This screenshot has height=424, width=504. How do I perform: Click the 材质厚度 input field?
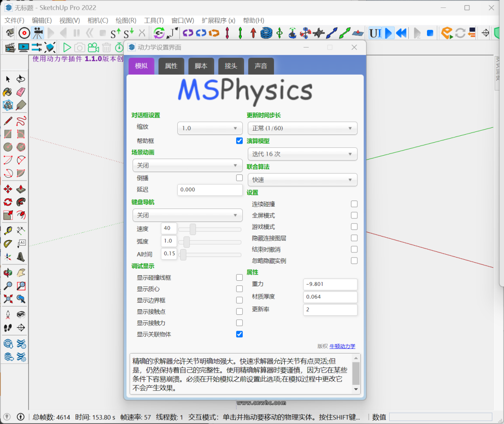[330, 297]
